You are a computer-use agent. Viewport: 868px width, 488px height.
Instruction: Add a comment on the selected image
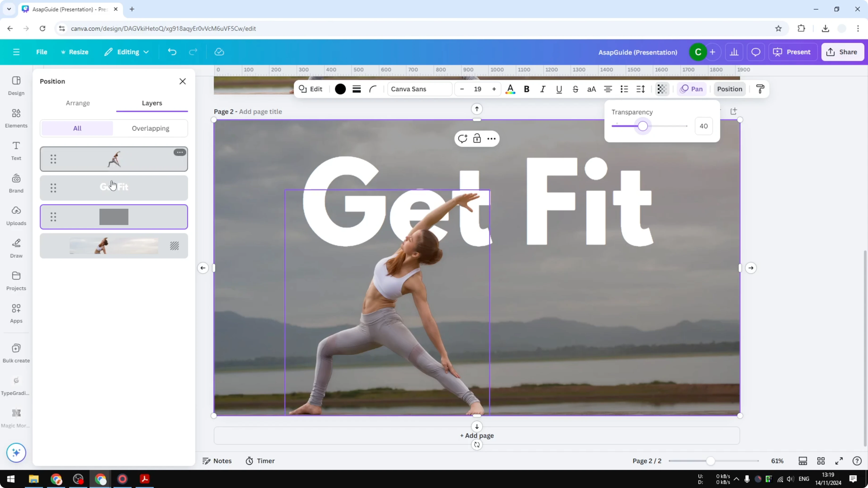[463, 138]
